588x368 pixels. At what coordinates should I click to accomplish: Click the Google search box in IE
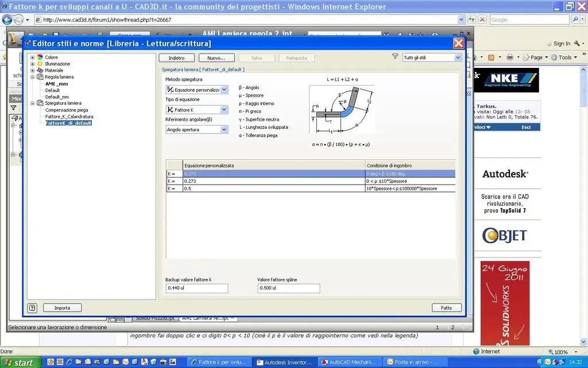click(529, 20)
